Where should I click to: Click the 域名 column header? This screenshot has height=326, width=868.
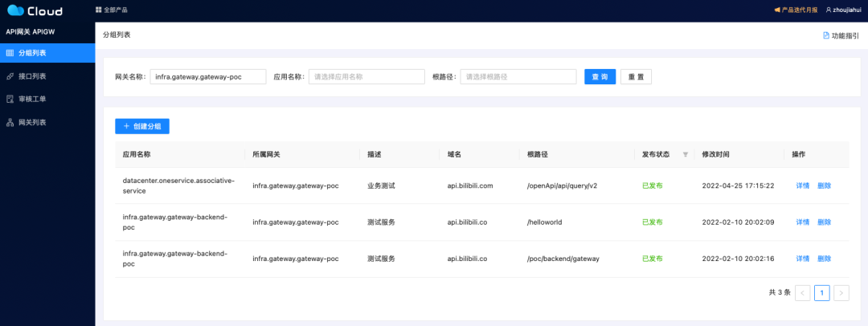(454, 154)
